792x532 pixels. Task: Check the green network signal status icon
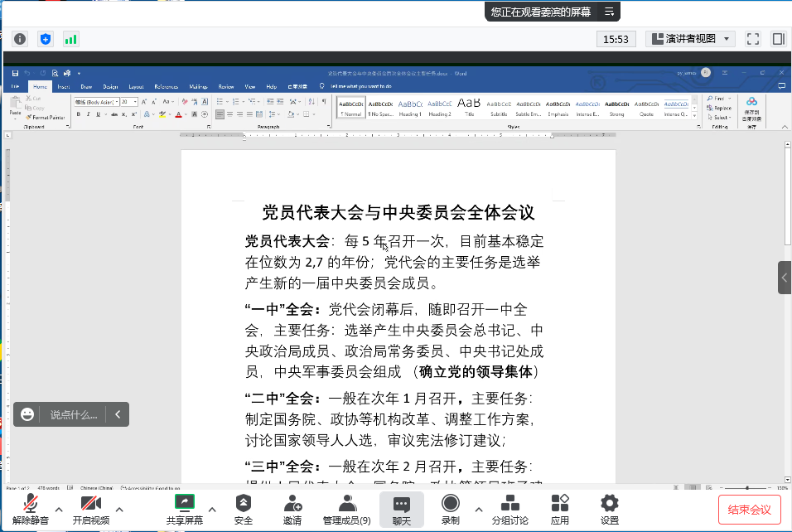(x=71, y=39)
